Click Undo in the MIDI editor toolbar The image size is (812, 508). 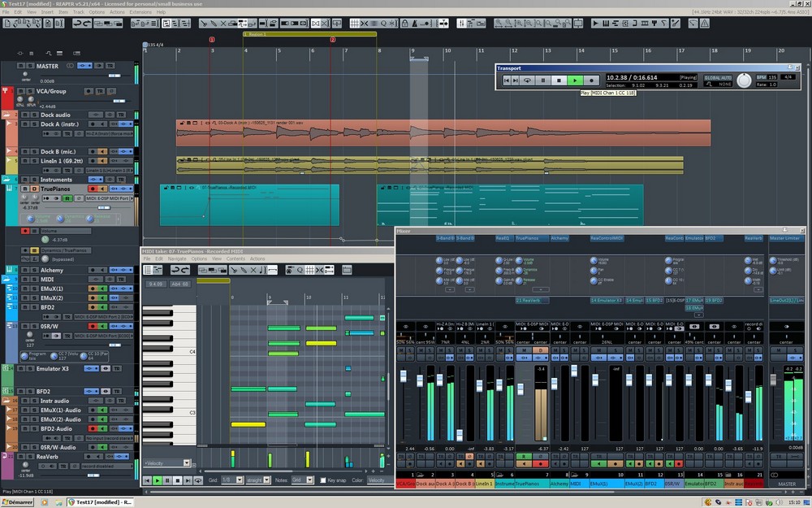pos(175,270)
